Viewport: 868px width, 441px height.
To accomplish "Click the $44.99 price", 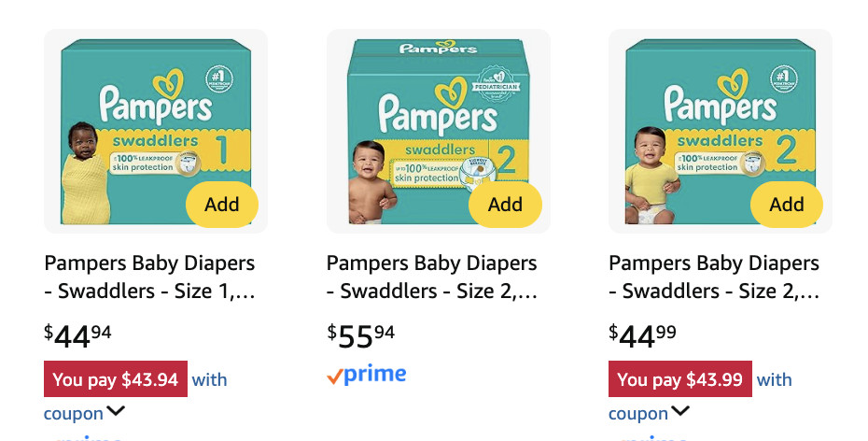I will (x=643, y=334).
